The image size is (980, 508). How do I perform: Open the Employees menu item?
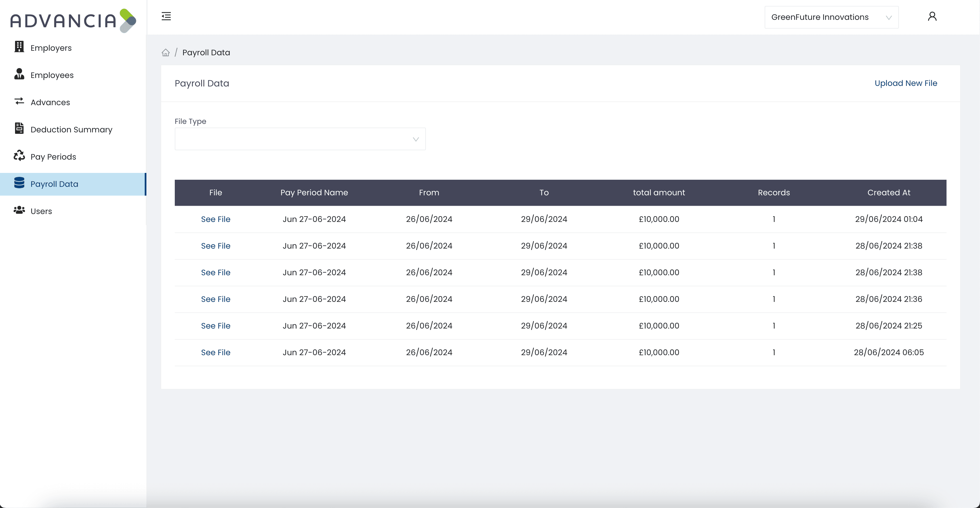[73, 75]
